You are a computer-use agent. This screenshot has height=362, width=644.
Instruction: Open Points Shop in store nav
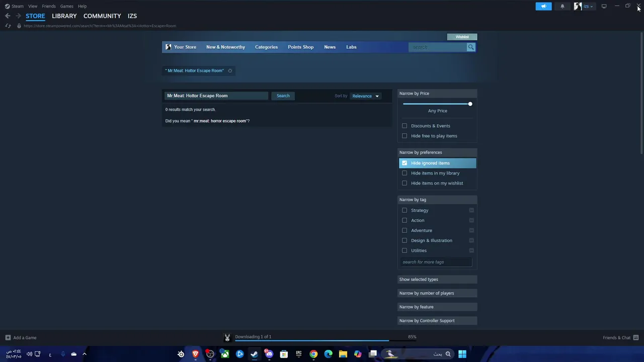300,47
